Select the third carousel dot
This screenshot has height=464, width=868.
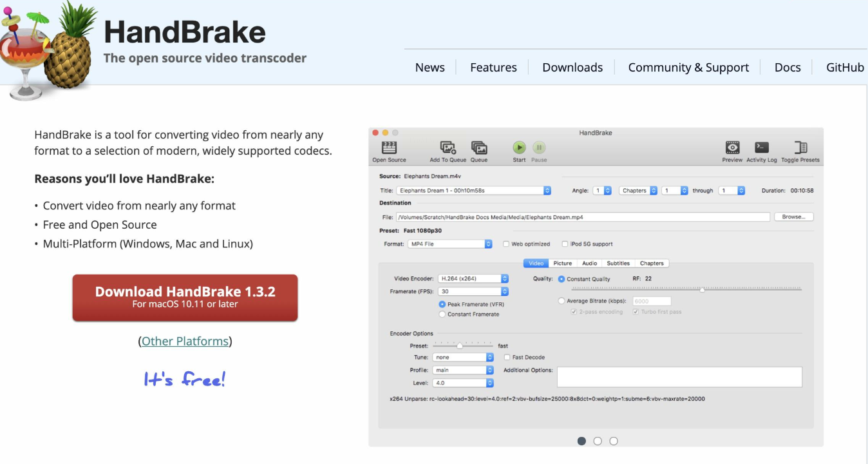pyautogui.click(x=614, y=441)
